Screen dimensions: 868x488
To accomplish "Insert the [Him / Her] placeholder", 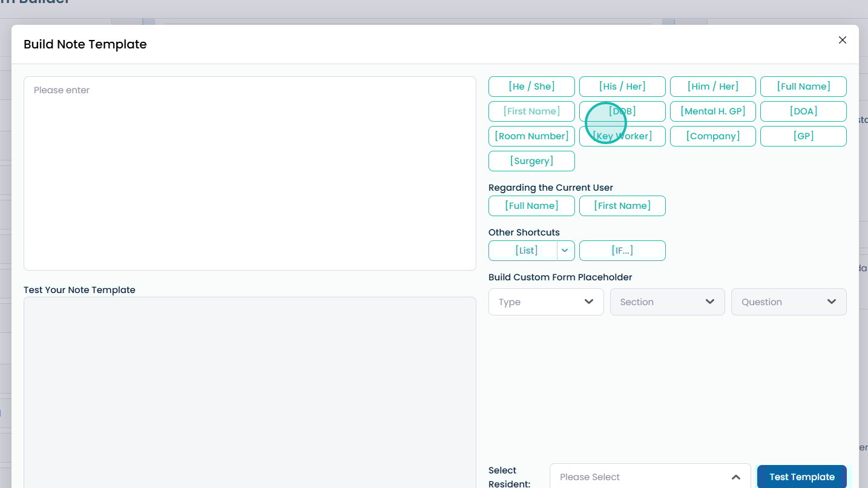I will (712, 87).
